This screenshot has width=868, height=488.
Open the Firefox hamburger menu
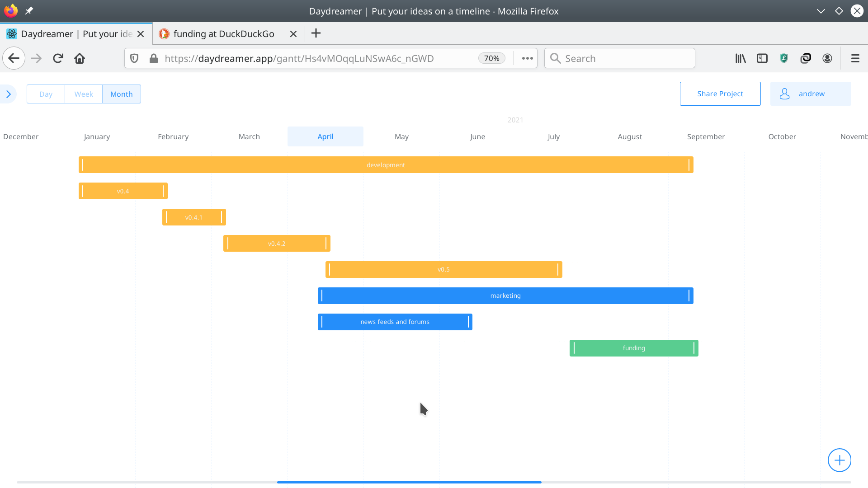click(855, 58)
